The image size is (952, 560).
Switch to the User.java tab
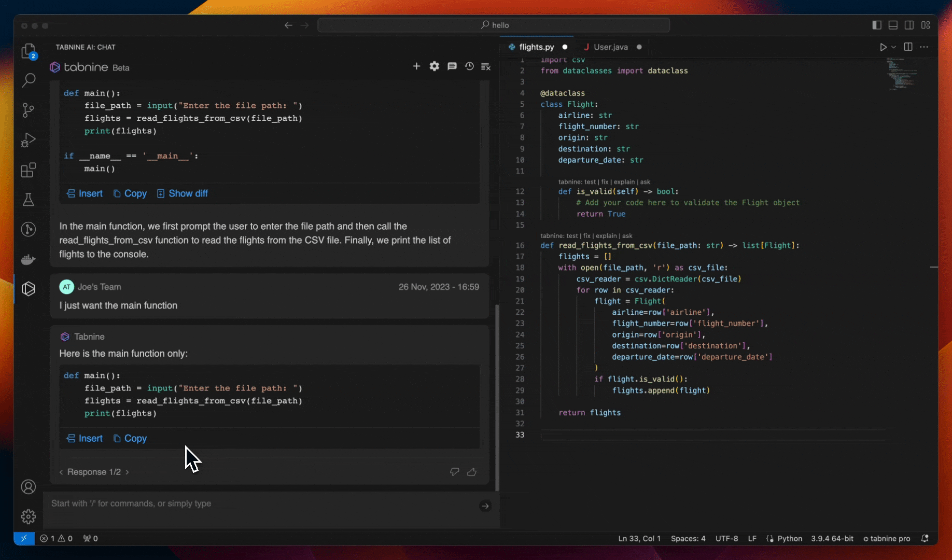click(x=610, y=47)
